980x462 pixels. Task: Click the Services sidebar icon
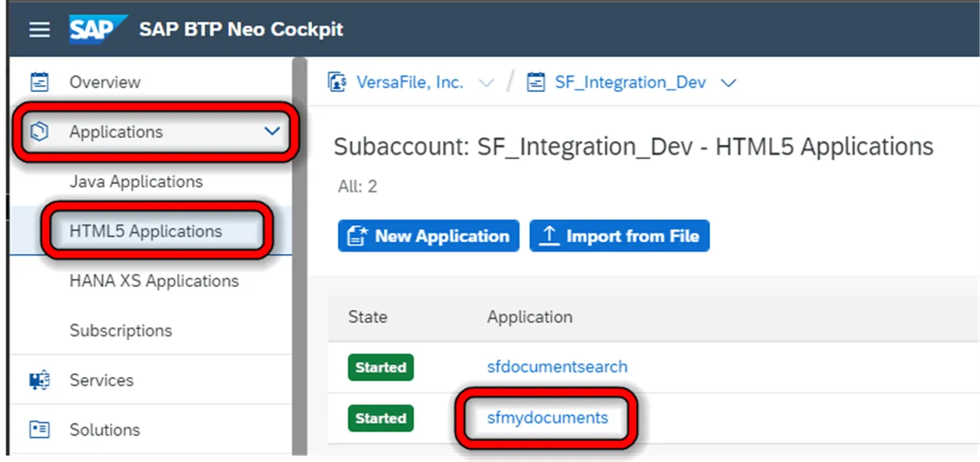38,380
